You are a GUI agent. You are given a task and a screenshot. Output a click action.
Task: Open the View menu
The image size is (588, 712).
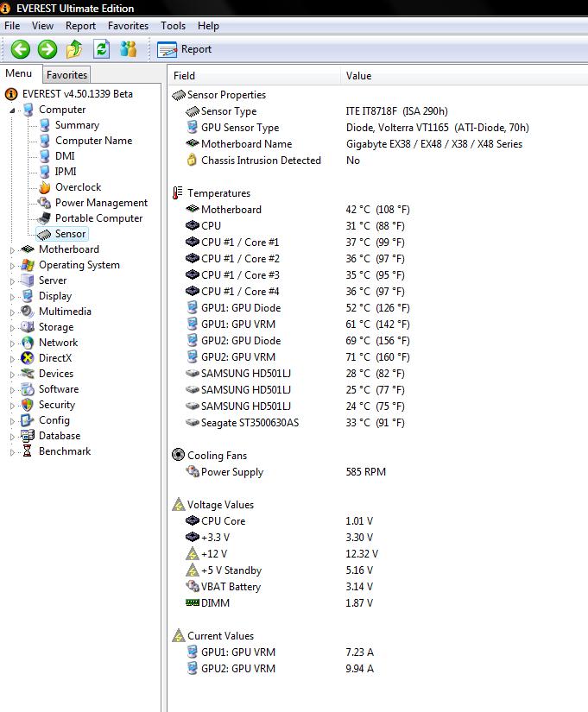[x=42, y=26]
